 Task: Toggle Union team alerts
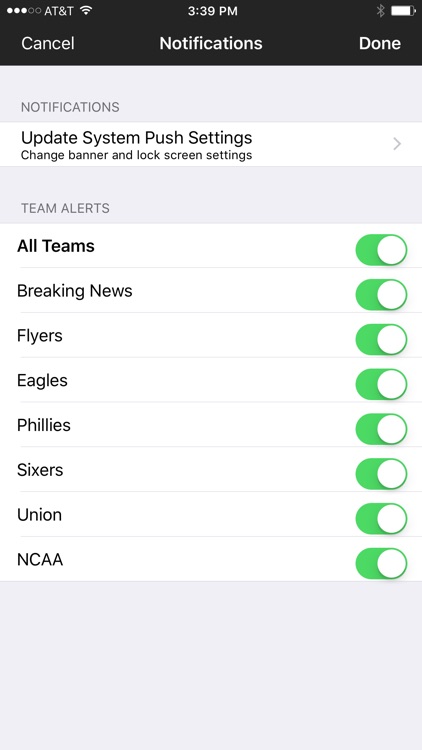[381, 518]
